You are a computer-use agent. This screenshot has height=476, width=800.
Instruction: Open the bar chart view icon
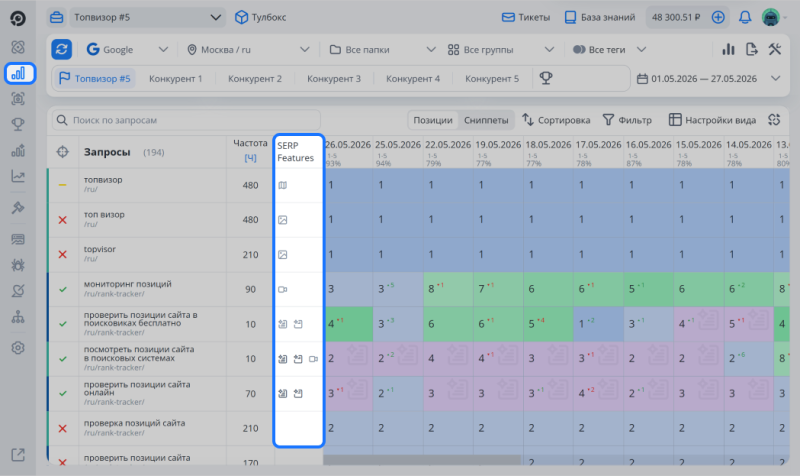(x=728, y=49)
